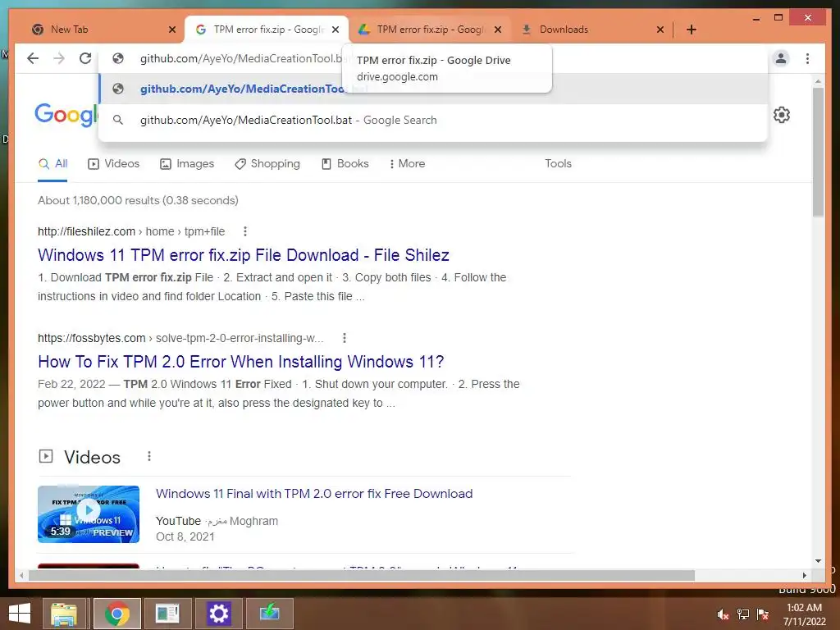
Task: Open a new browser tab
Action: click(692, 30)
